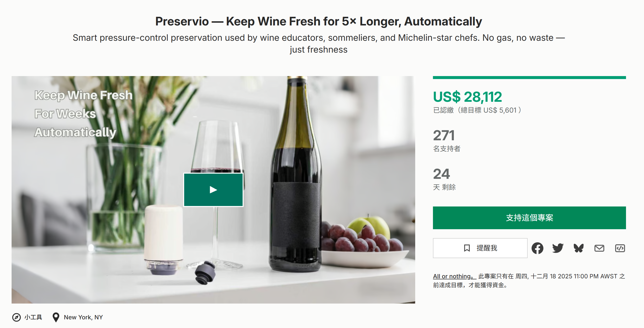Share the project on Twitter

tap(558, 248)
